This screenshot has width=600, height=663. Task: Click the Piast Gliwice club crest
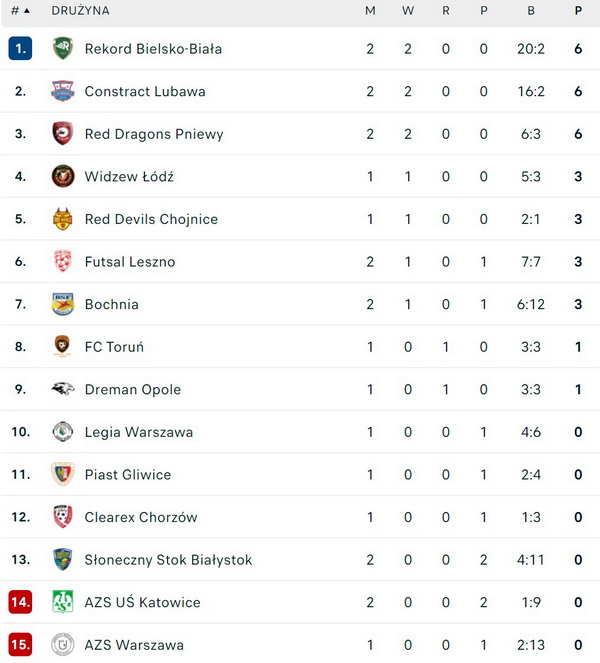pos(63,474)
